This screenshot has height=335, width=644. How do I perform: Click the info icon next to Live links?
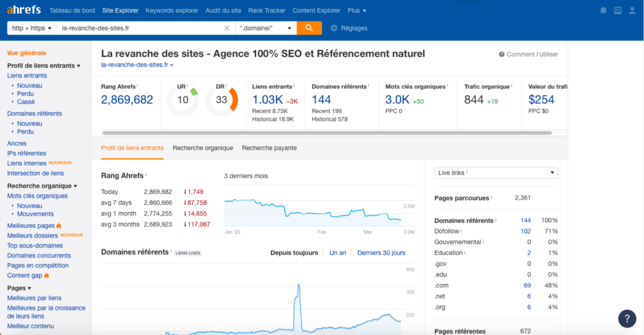click(x=467, y=173)
